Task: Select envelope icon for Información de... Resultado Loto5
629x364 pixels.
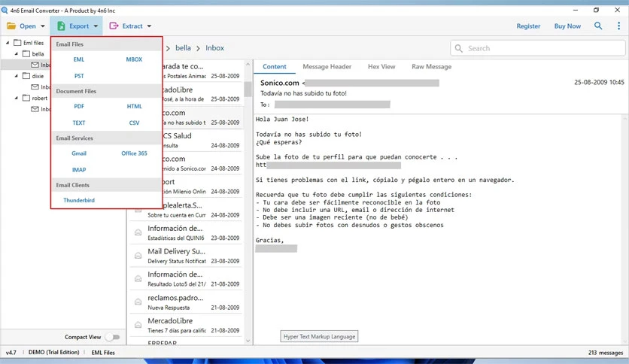Action: [x=138, y=278]
